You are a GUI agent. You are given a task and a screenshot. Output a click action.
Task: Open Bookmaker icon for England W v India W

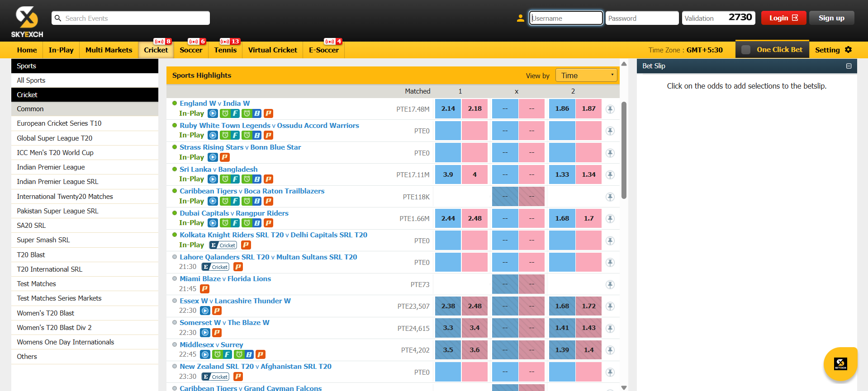[251, 113]
